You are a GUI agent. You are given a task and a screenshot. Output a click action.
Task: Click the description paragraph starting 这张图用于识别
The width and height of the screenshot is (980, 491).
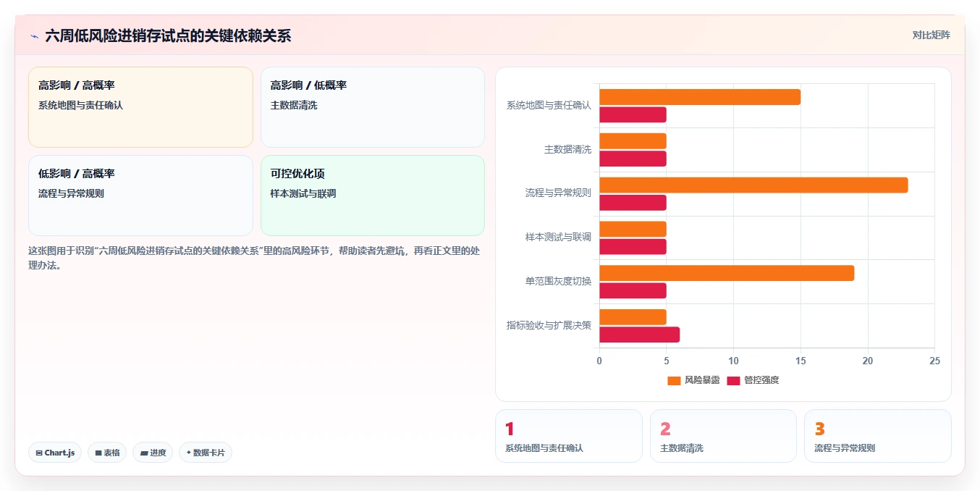pos(255,258)
